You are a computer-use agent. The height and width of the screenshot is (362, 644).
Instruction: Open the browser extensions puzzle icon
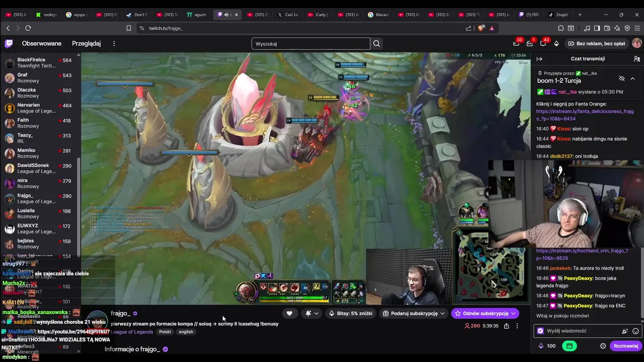tap(561, 28)
